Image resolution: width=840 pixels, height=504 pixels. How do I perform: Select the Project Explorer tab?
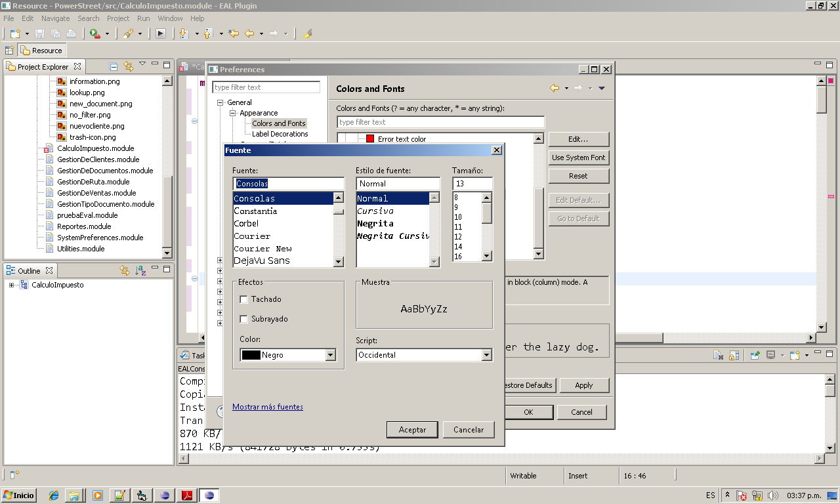coord(43,66)
